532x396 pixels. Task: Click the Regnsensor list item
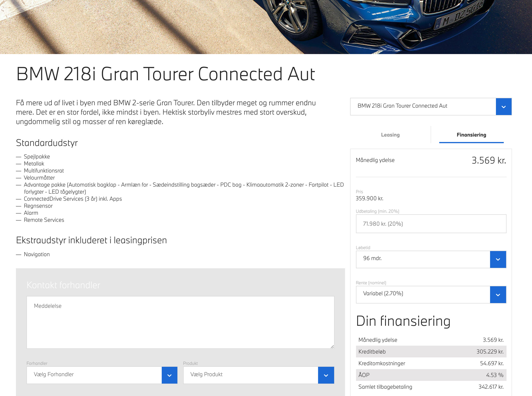click(x=38, y=206)
